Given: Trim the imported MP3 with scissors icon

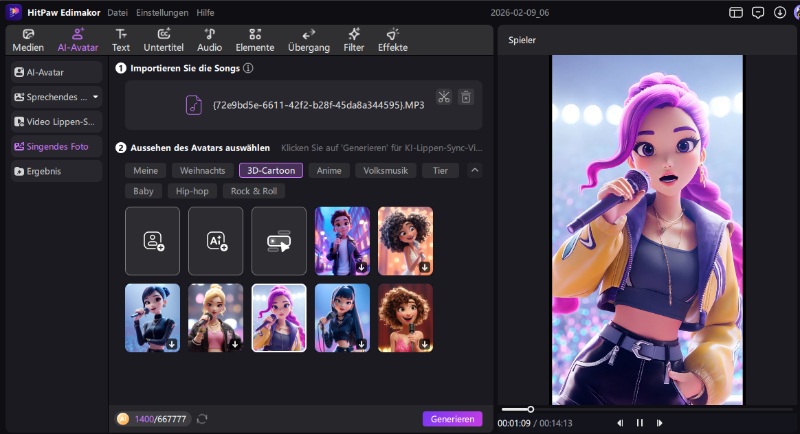Looking at the screenshot, I should tap(444, 97).
